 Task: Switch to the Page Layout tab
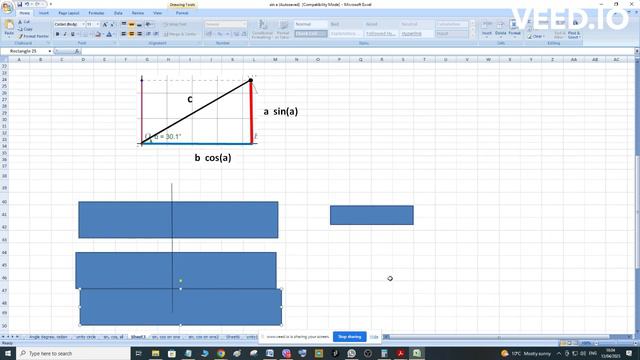click(x=69, y=13)
